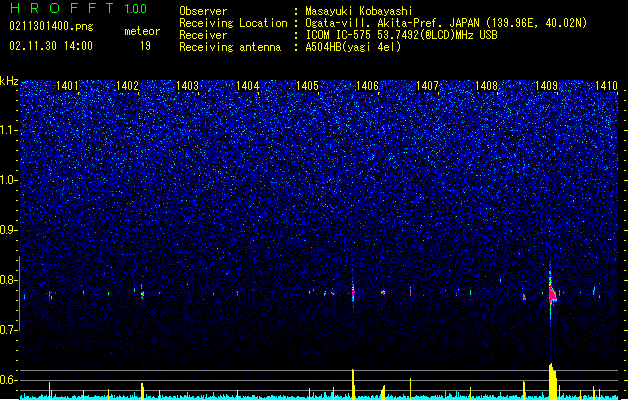Click the 'Receiving antenna' field label
This screenshot has height=400, width=629.
point(230,47)
